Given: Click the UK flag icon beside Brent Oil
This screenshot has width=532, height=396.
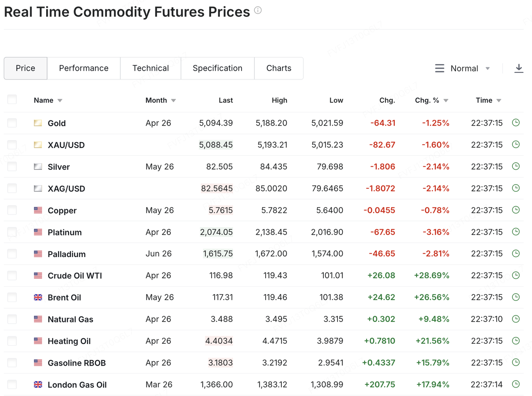Looking at the screenshot, I should [38, 297].
